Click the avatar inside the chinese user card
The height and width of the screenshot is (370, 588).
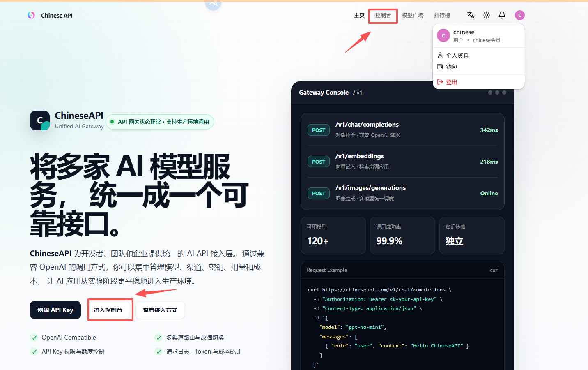tap(443, 35)
